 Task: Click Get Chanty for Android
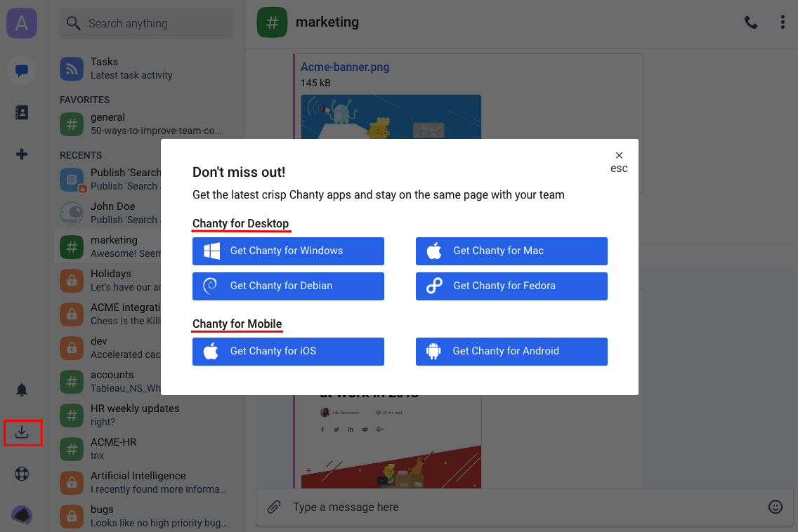pos(511,352)
